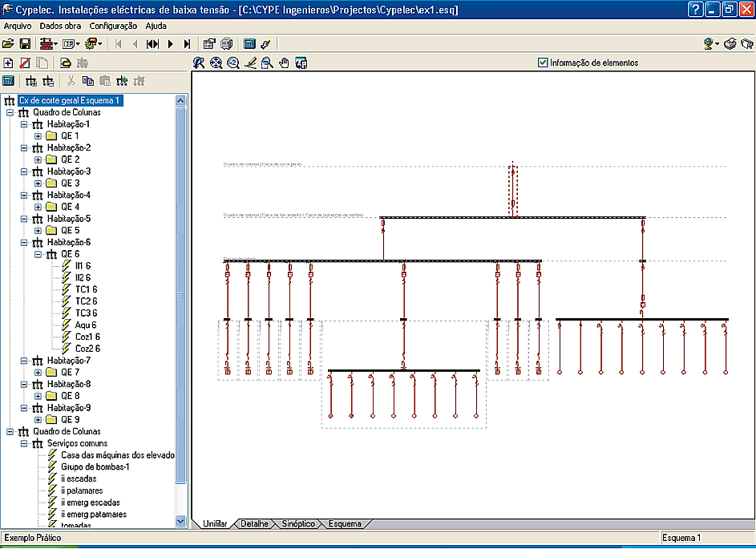Add a new element with the plus-page icon
This screenshot has width=756, height=557.
point(8,63)
